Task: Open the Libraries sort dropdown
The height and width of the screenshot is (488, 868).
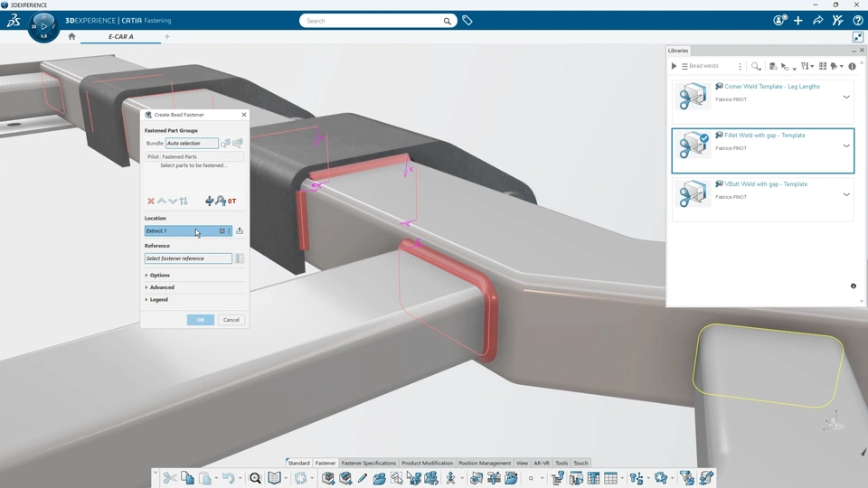Action: [807, 66]
